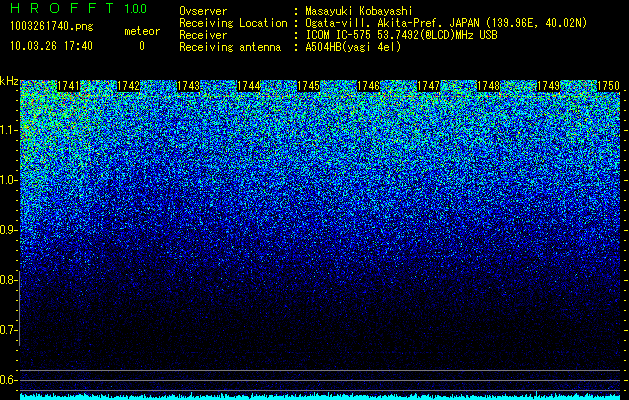Image resolution: width=629 pixels, height=400 pixels.
Task: Select the 1741 time marker
Action: click(x=69, y=86)
